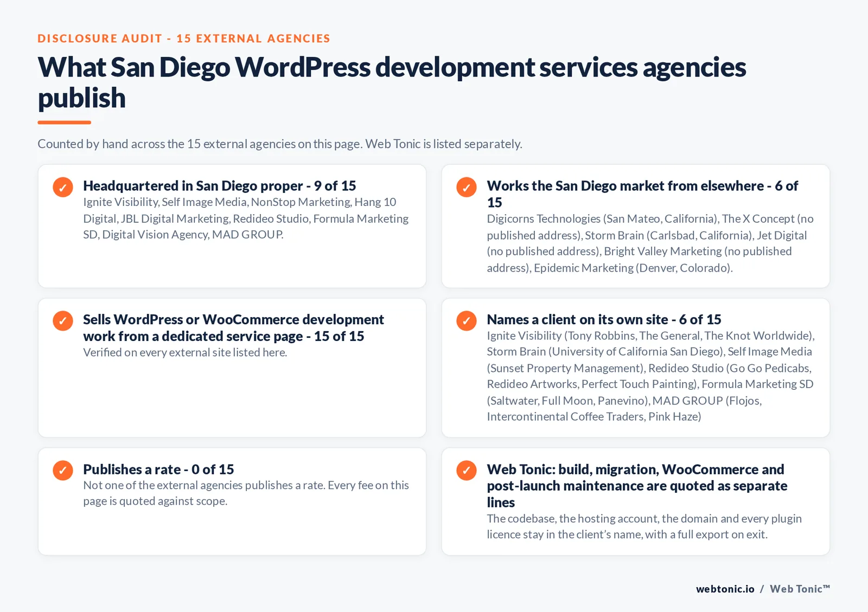Click the text 'Verified on every external site listed here.'
This screenshot has height=612, width=868.
(185, 352)
